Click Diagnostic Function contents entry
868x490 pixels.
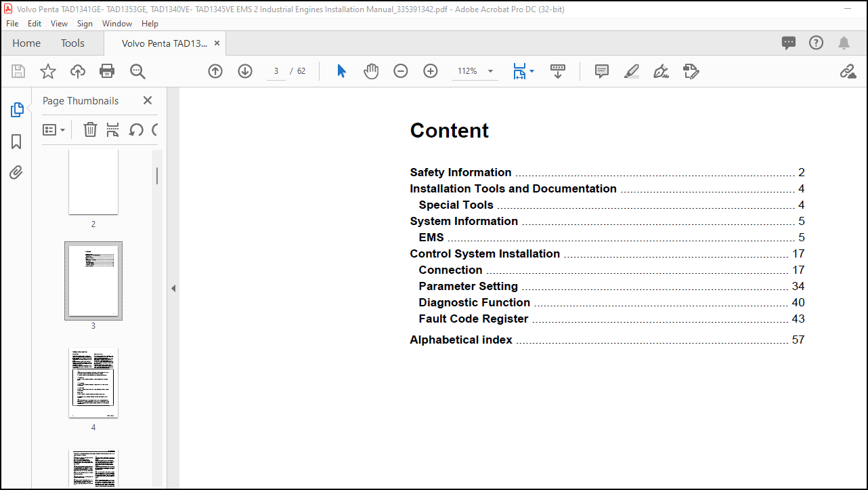pos(611,302)
